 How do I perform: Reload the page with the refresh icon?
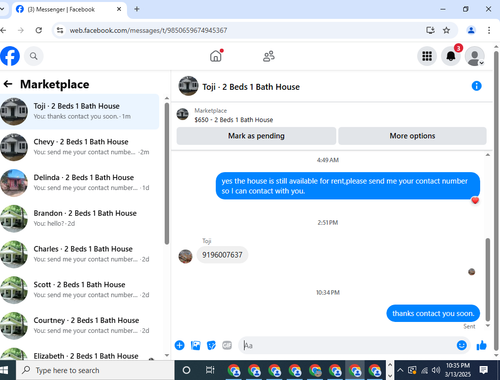[x=39, y=30]
